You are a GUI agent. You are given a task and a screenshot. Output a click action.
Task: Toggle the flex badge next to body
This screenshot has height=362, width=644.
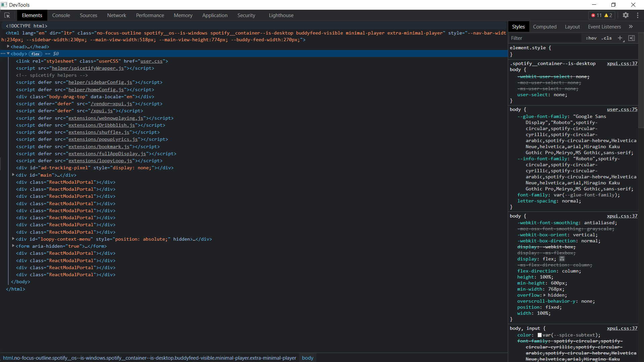(x=35, y=54)
